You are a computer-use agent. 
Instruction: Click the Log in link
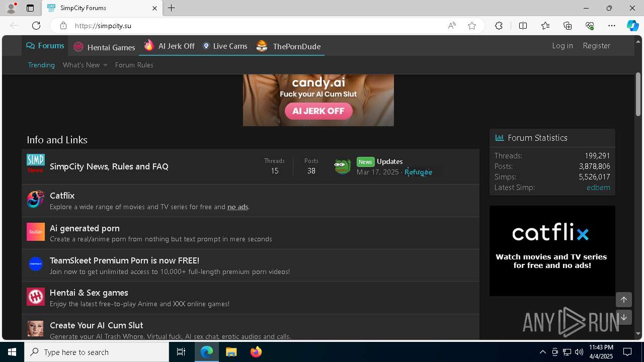click(x=562, y=45)
